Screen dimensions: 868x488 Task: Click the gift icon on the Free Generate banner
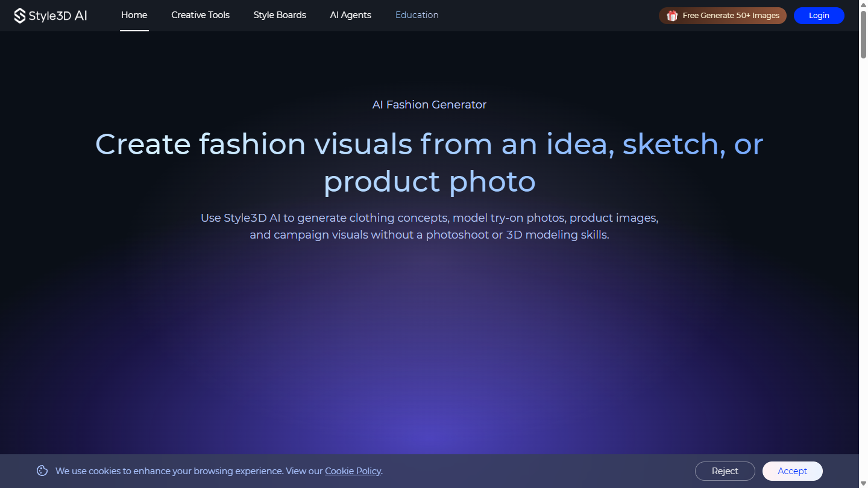click(672, 16)
